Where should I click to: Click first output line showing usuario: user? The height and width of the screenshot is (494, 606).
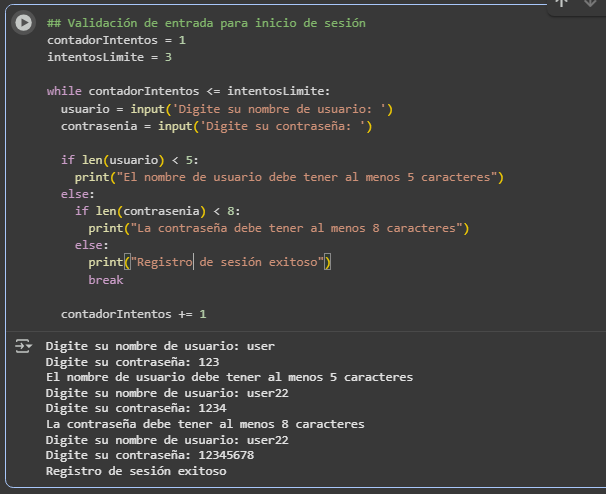[160, 346]
